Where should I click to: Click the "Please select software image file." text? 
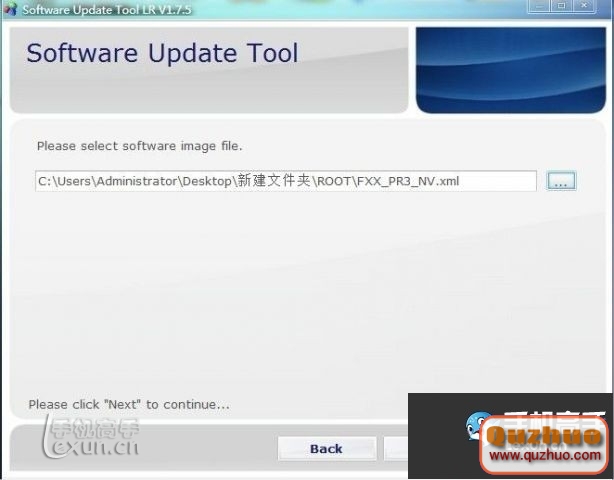coord(140,146)
